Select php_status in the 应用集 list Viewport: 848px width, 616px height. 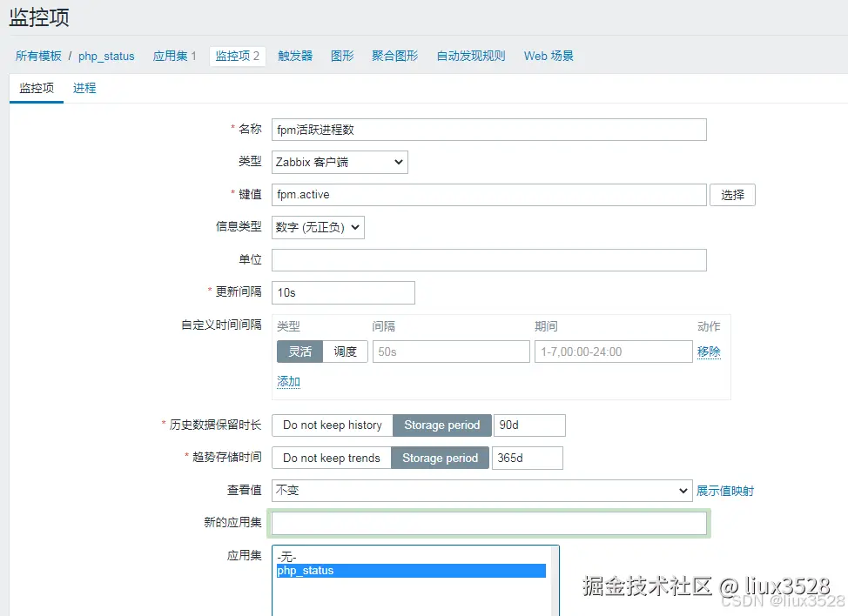tap(411, 571)
